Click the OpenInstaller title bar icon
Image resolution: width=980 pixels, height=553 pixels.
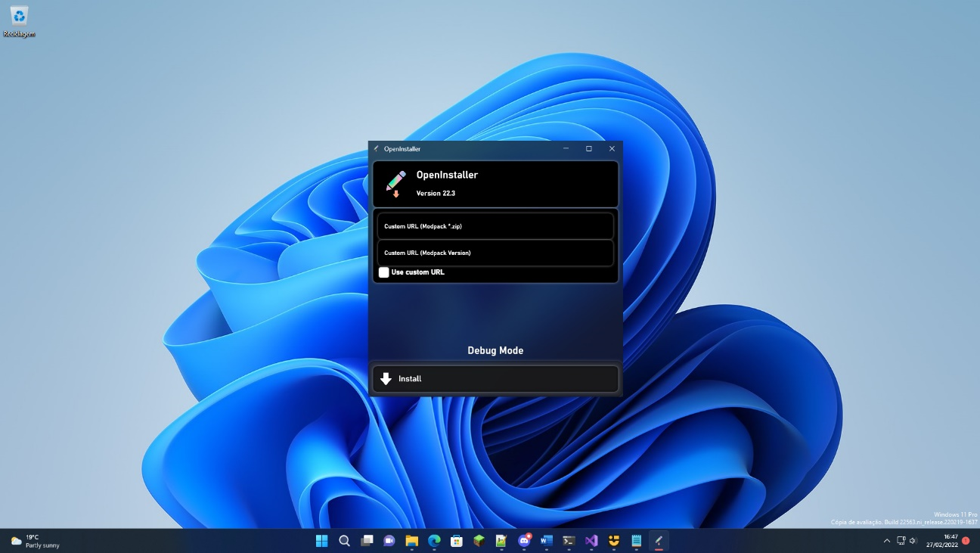tap(377, 149)
